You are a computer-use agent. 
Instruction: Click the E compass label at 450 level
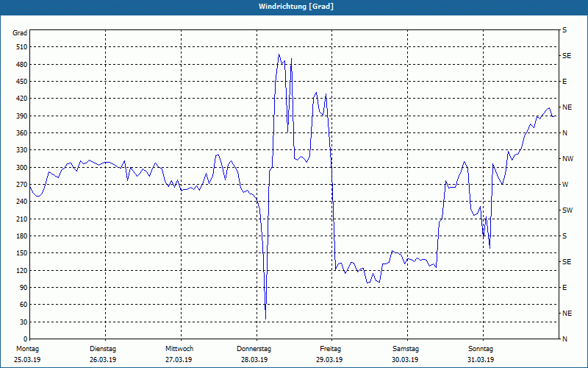click(564, 82)
